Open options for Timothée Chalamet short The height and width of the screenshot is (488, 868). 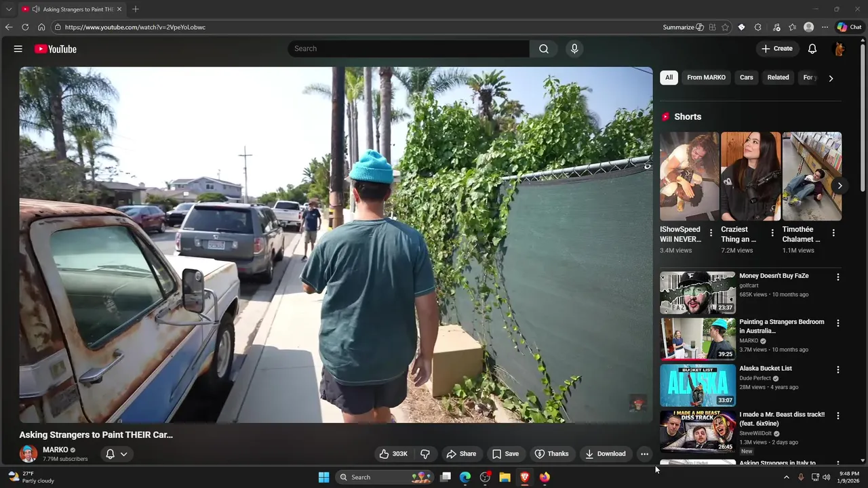833,233
